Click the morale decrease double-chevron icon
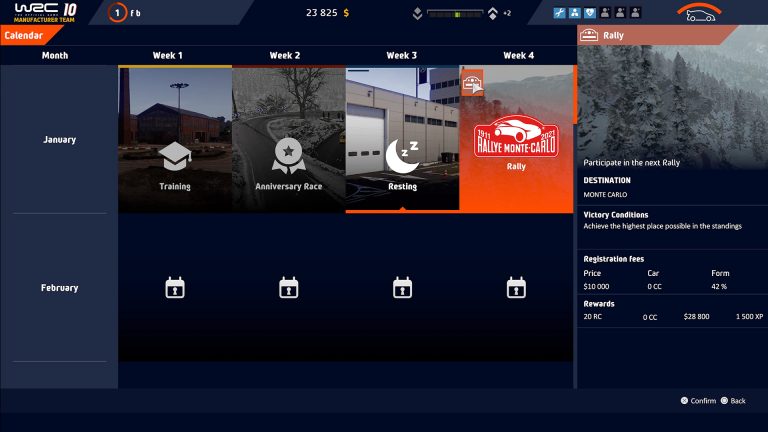The image size is (768, 432). click(417, 14)
